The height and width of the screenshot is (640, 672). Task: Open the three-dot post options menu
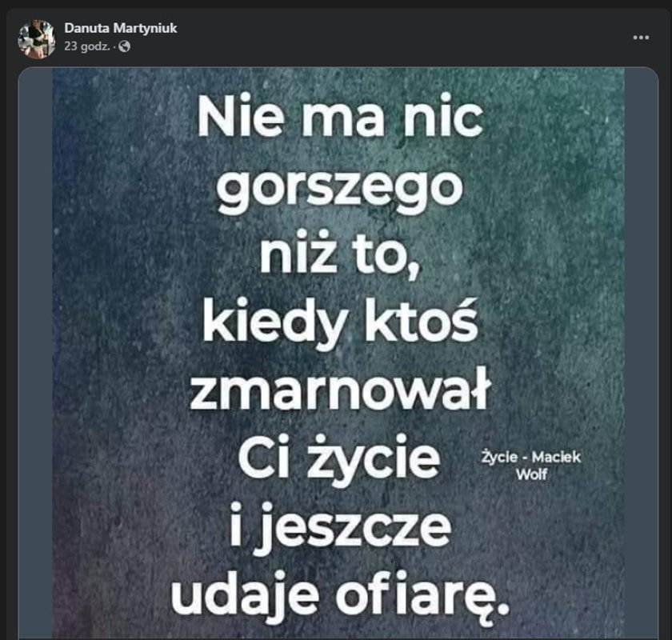pyautogui.click(x=641, y=38)
